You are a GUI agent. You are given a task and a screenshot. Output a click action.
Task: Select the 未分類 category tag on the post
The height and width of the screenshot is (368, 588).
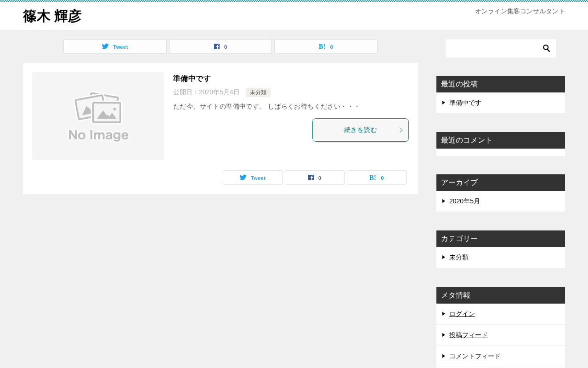pos(258,92)
